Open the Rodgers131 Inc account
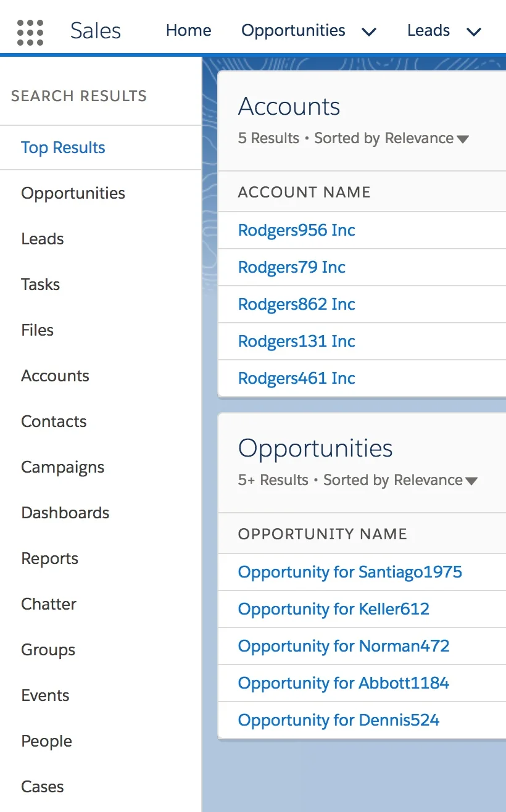This screenshot has height=812, width=506. [x=296, y=341]
